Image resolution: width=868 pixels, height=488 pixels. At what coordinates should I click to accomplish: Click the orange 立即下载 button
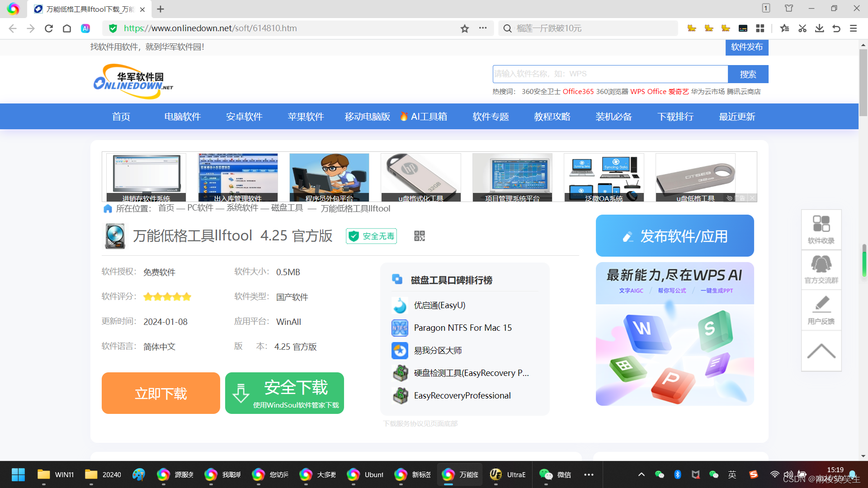click(x=160, y=393)
